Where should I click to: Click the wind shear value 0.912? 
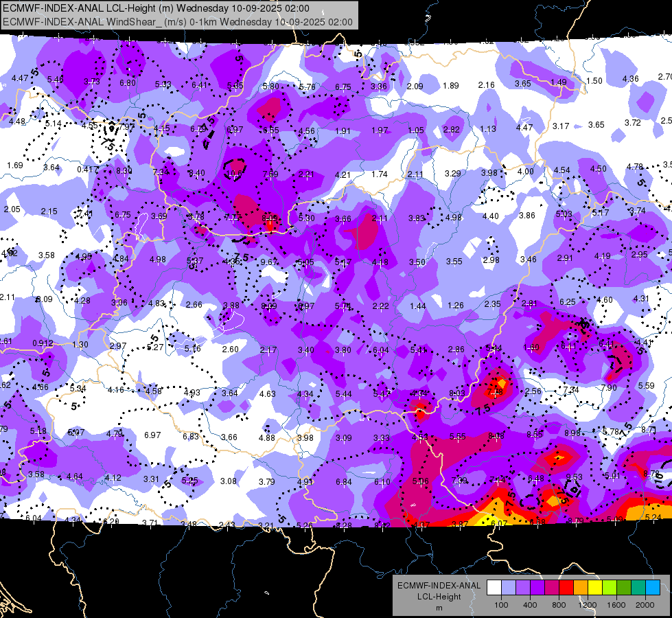coord(43,343)
